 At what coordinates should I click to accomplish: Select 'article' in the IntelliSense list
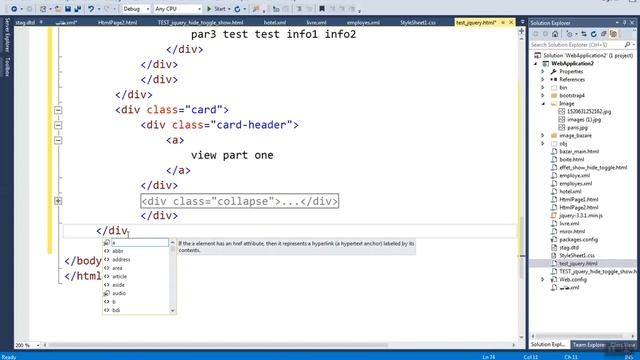pos(120,276)
